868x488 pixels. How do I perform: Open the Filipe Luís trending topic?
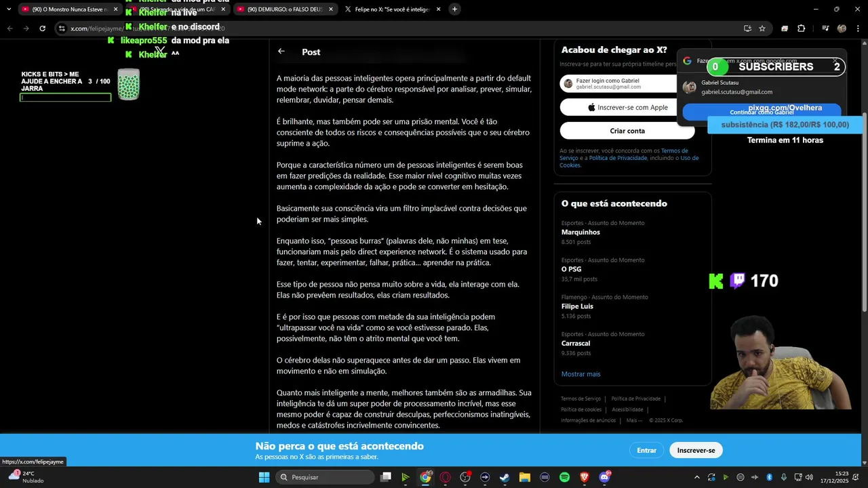point(632,306)
